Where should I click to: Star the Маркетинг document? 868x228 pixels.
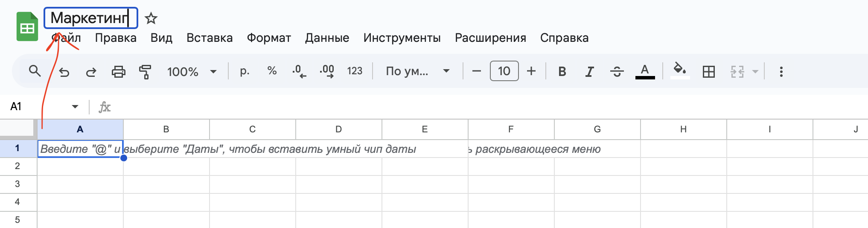click(x=151, y=18)
